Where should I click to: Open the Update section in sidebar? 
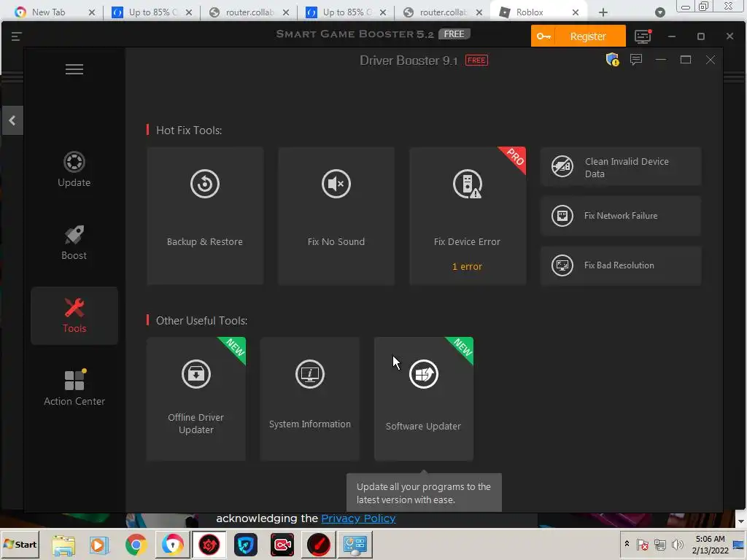coord(74,169)
